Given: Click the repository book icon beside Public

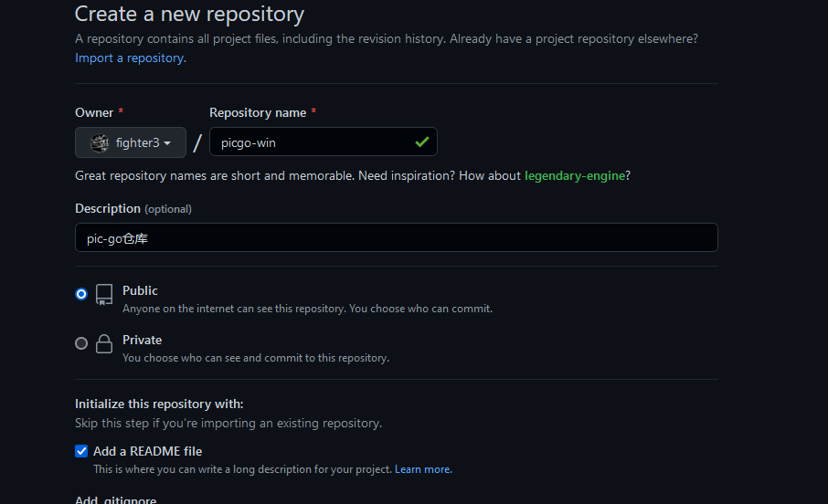Looking at the screenshot, I should click(x=104, y=294).
